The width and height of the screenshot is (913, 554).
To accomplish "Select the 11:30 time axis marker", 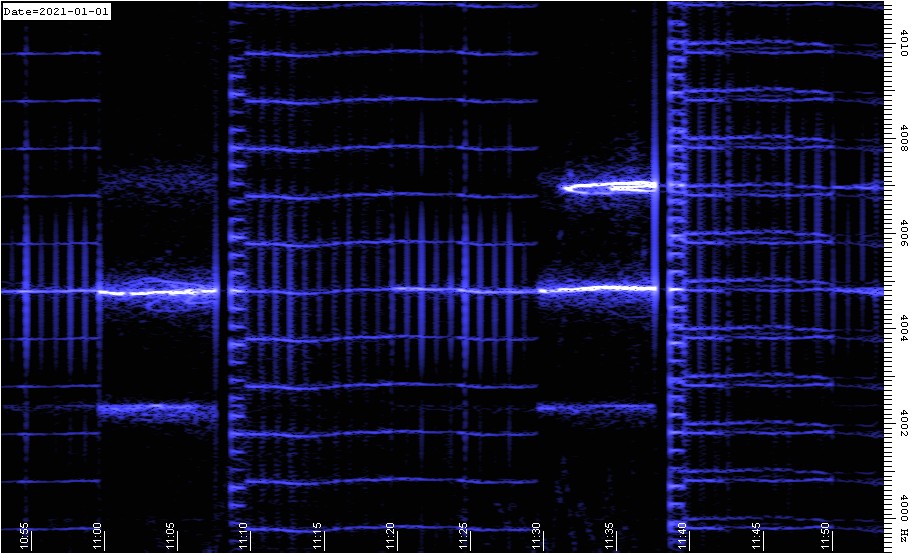I will click(536, 534).
